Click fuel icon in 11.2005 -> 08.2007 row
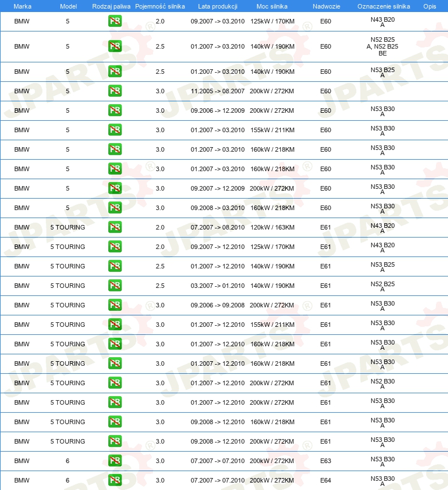Viewport: 448px width, 490px height. (x=115, y=91)
